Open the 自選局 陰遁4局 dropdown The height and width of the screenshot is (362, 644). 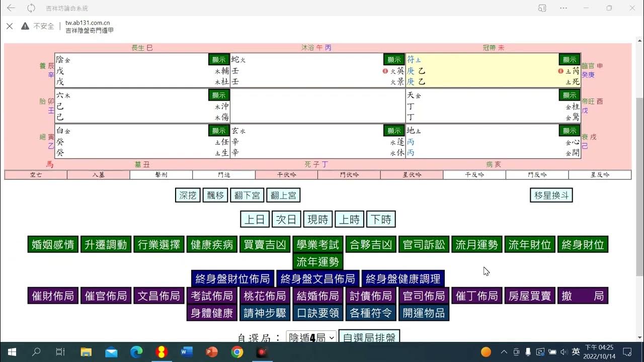click(311, 338)
